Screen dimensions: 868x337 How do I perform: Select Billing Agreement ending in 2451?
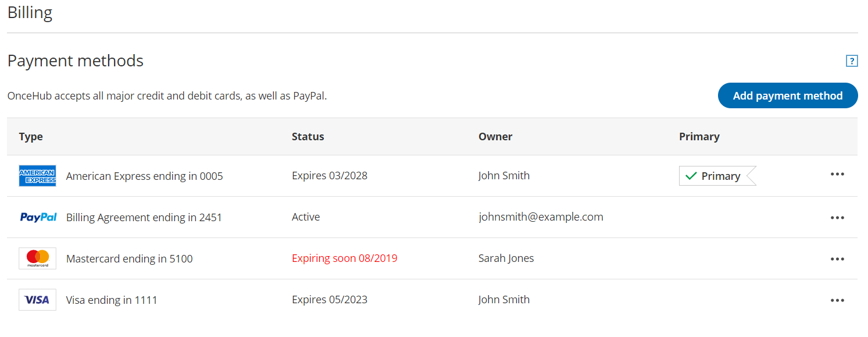144,218
